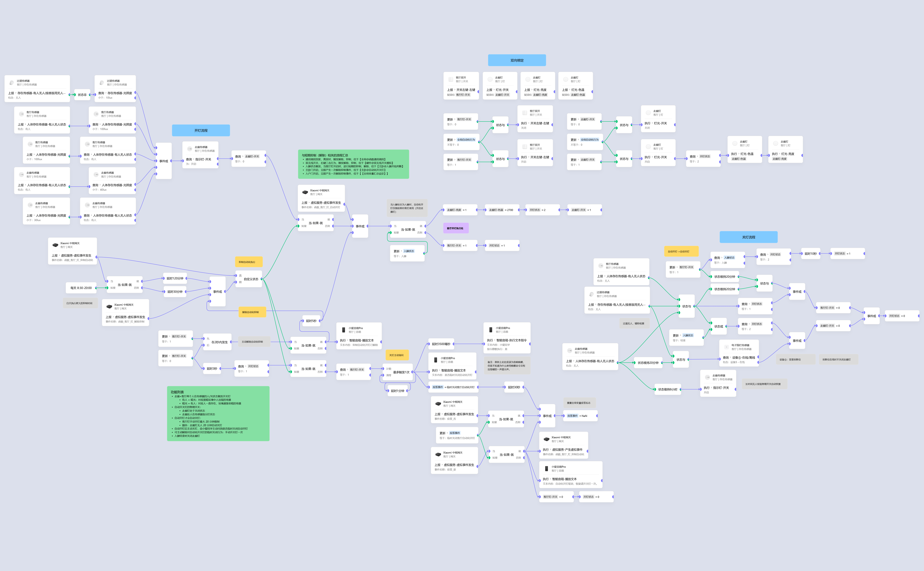The image size is (924, 571).
Task: Select the 在2秒内发生 sequence node
Action: [x=217, y=342]
